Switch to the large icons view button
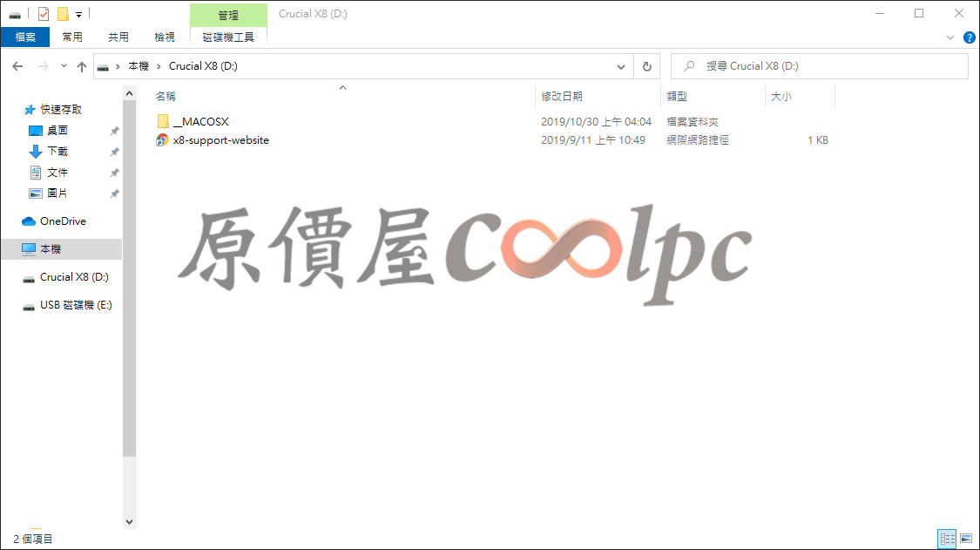This screenshot has width=980, height=550. [x=966, y=539]
